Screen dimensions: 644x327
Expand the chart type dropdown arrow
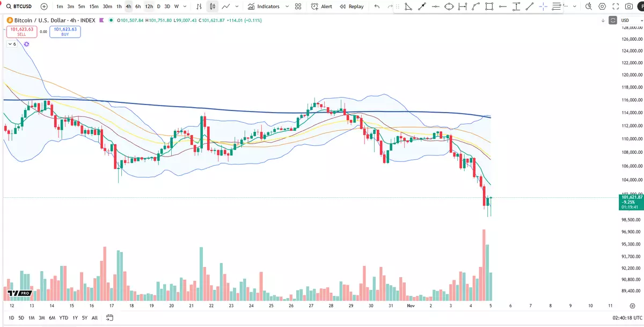point(238,6)
